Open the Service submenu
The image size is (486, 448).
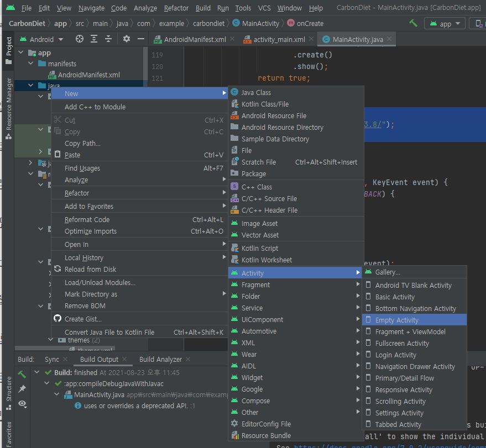pyautogui.click(x=296, y=308)
